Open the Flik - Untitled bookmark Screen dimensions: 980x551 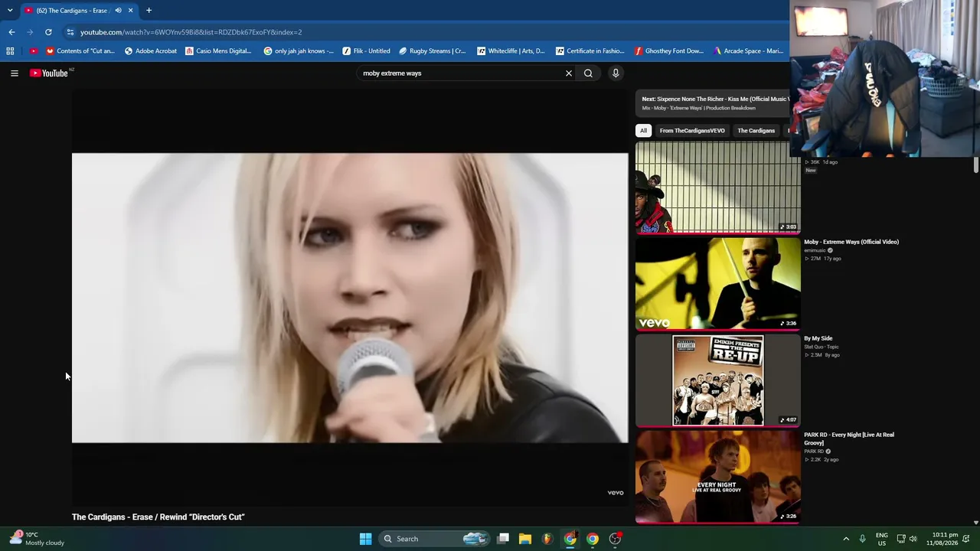point(367,51)
